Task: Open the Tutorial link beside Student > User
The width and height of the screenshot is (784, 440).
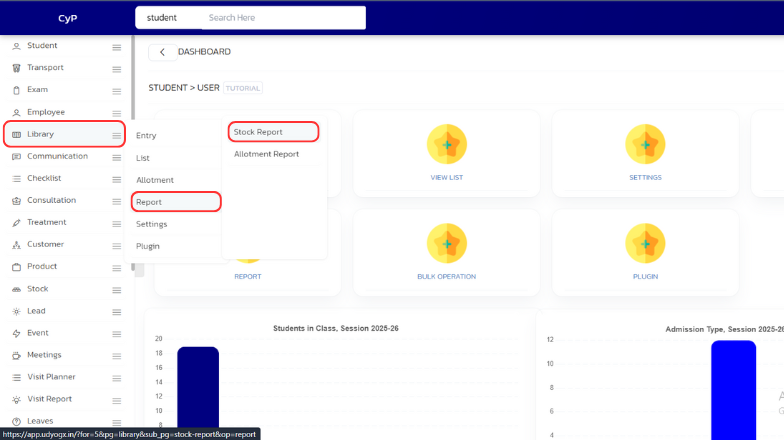Action: point(243,88)
